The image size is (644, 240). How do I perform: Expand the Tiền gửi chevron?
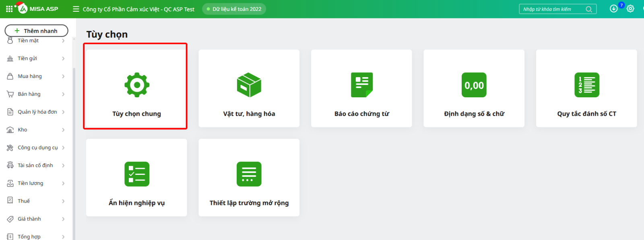click(63, 59)
